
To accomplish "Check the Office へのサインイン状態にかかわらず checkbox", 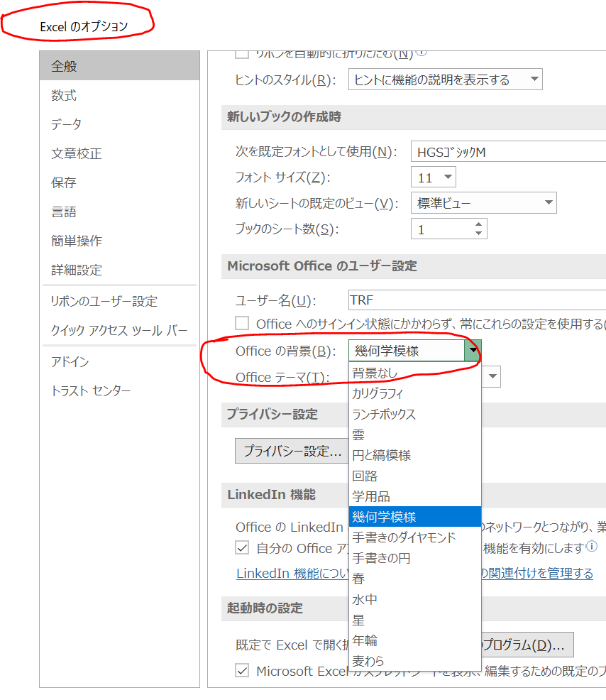I will point(242,323).
